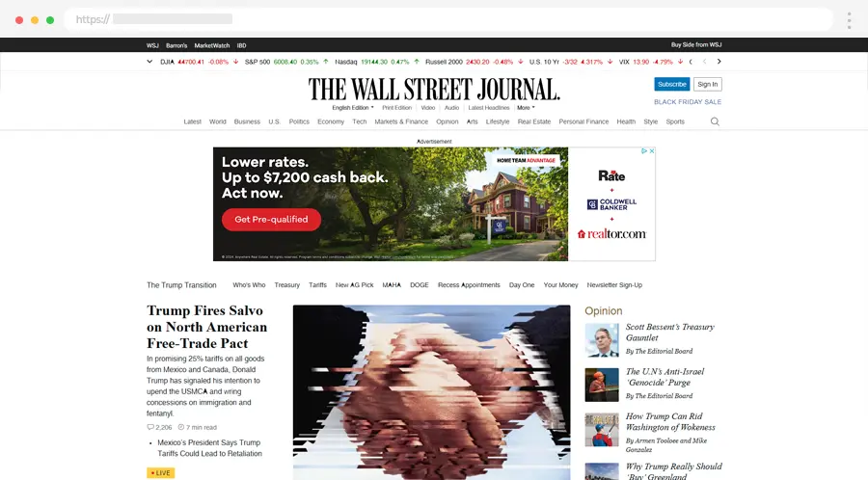Click Get Pre-qualified ad button

271,220
